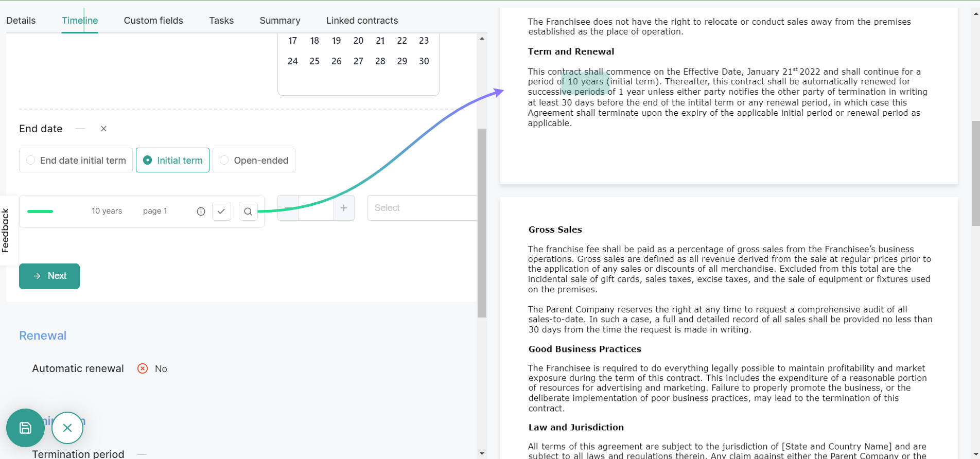Increase the term number with plus

pos(344,208)
